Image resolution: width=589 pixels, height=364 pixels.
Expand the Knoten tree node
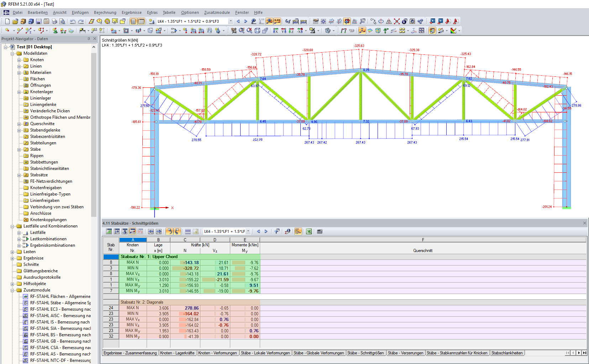19,60
